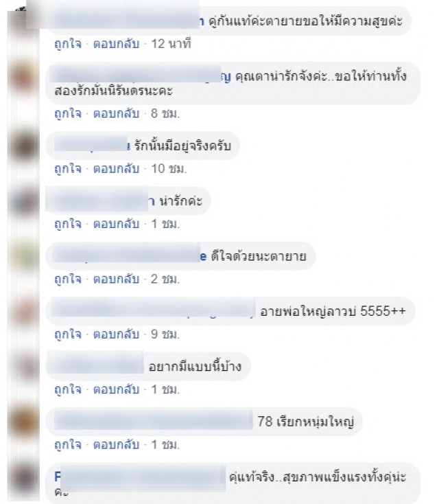
Task: Like the comment posted 8 ชม. ago
Action: (x=68, y=113)
